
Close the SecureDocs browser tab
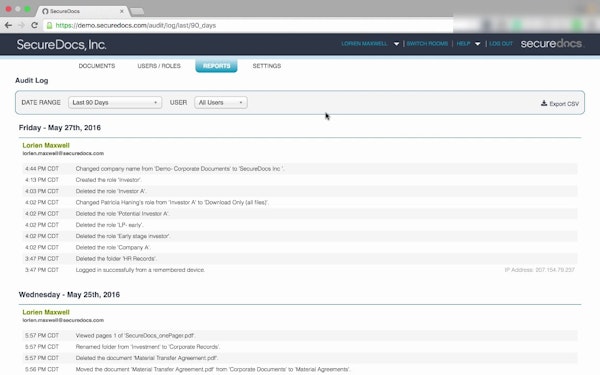[x=122, y=11]
